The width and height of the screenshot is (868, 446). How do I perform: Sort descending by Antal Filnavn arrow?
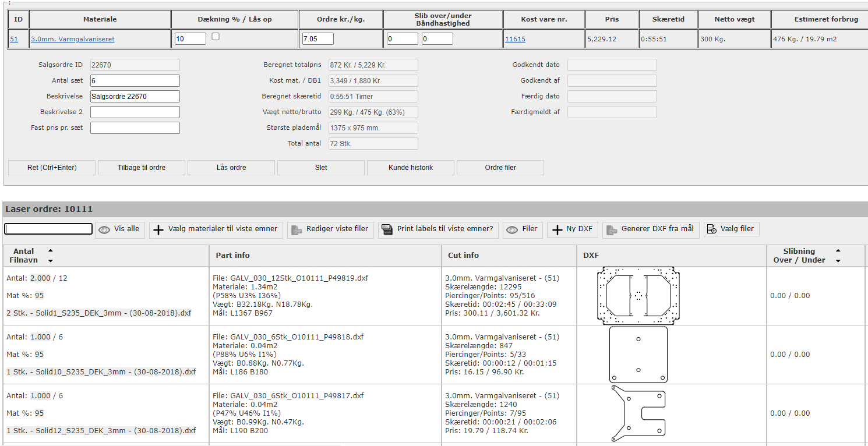(51, 261)
